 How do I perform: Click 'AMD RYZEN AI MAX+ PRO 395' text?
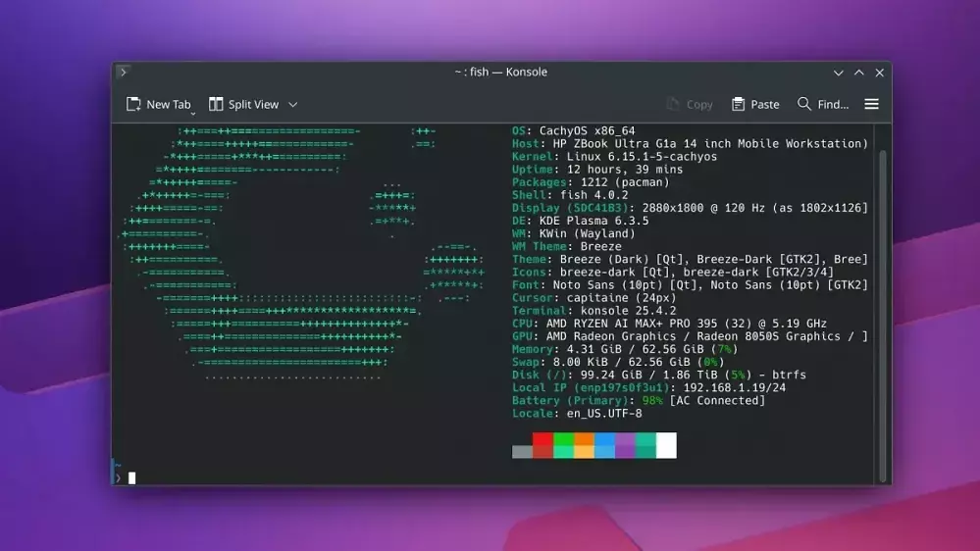click(x=631, y=324)
